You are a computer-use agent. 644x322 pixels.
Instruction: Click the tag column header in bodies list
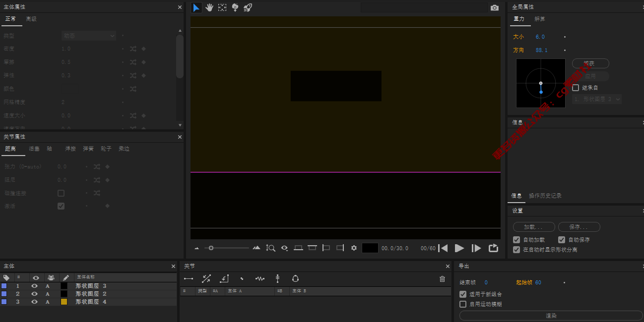pos(6,277)
